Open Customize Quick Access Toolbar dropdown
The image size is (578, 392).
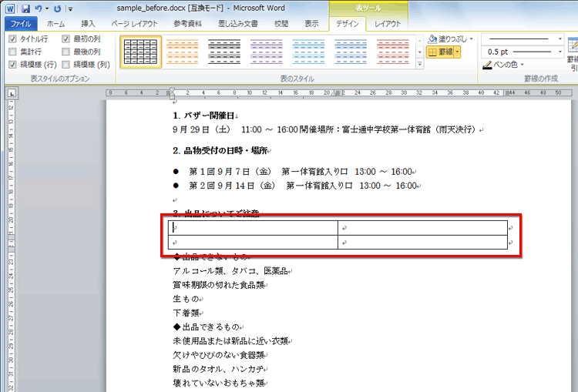coord(70,8)
